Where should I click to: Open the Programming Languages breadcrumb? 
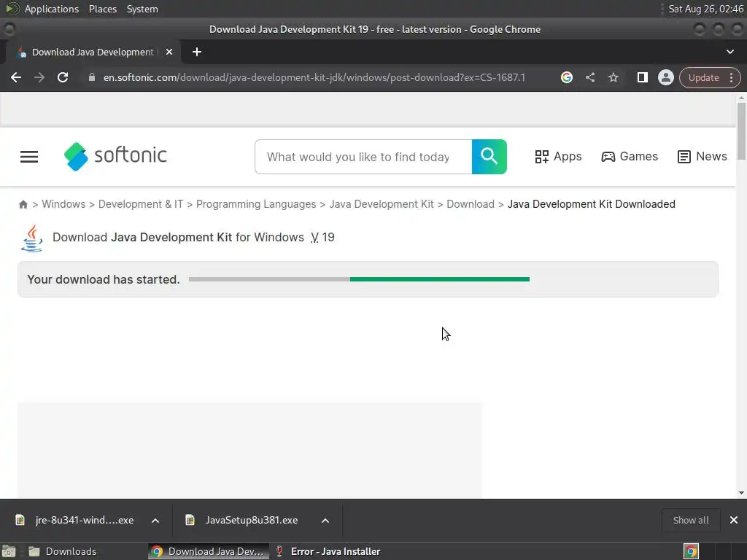click(x=256, y=204)
